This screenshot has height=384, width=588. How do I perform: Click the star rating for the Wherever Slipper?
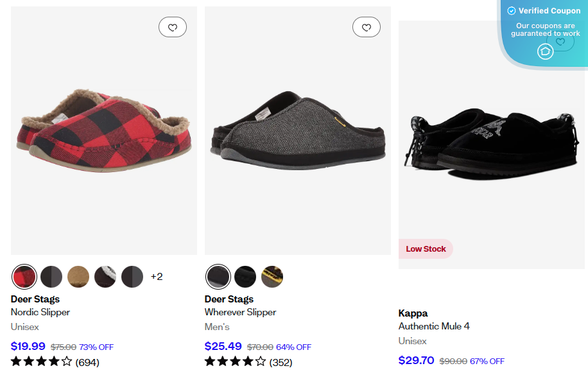pyautogui.click(x=235, y=362)
